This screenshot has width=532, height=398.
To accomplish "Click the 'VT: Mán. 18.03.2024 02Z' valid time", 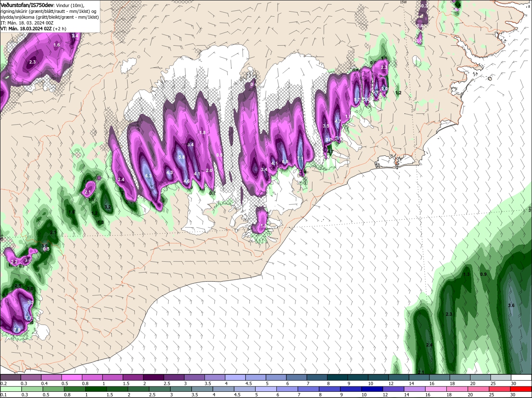I will coord(26,29).
